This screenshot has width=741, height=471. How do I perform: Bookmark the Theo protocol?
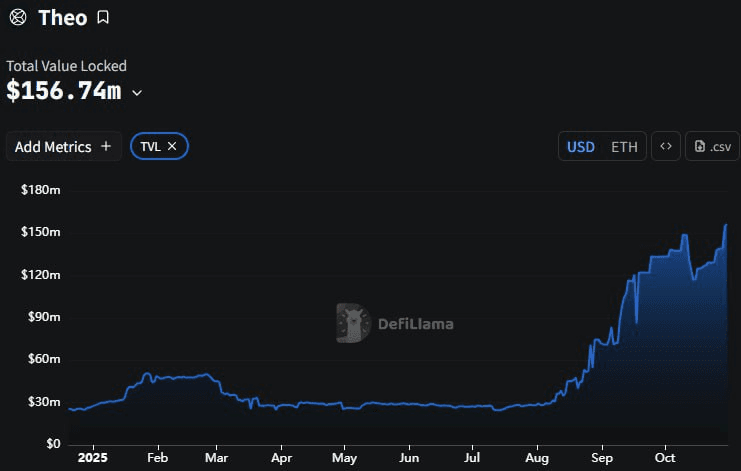104,17
